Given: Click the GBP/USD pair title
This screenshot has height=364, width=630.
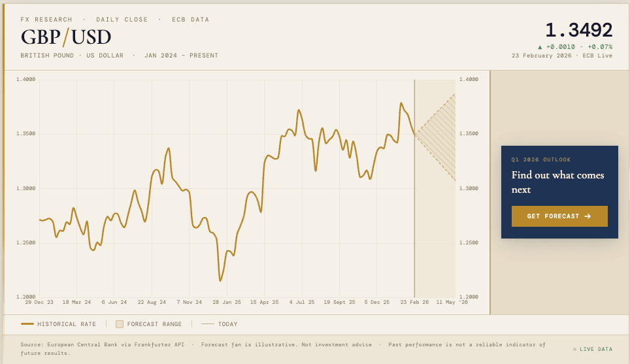Looking at the screenshot, I should tap(66, 37).
